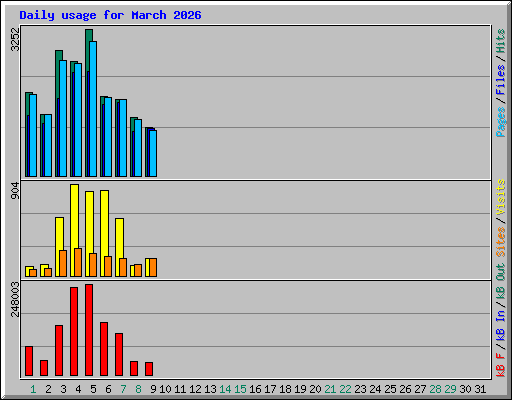Click the day 6 red kB bar

(x=104, y=349)
